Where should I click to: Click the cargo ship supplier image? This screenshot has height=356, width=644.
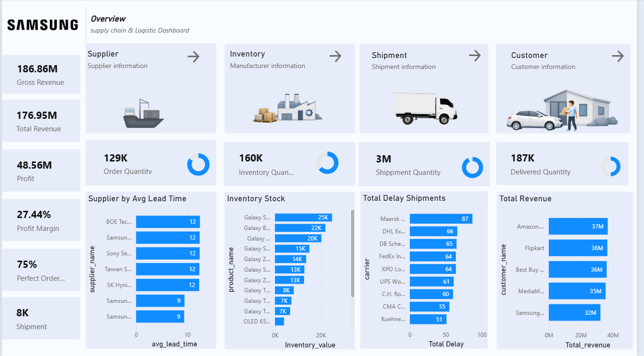pos(144,114)
